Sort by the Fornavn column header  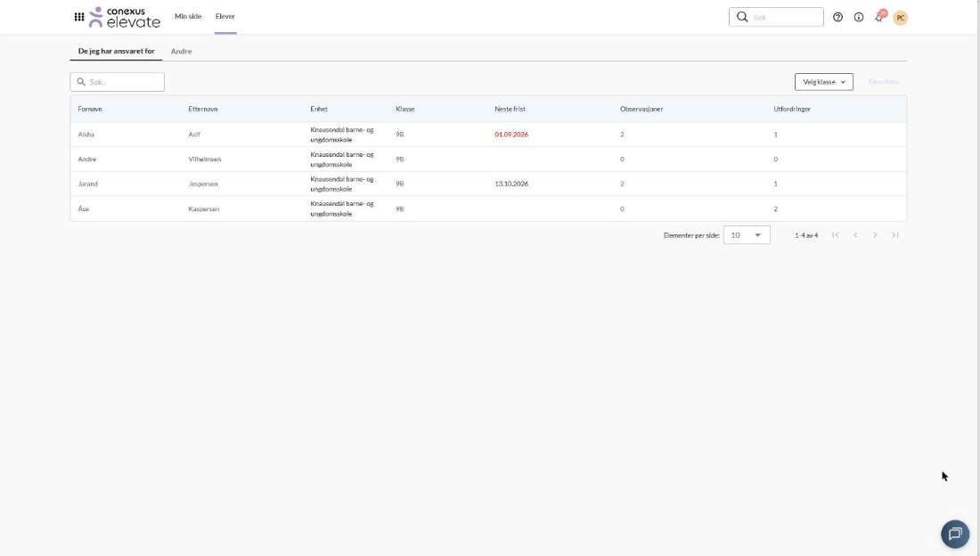90,109
